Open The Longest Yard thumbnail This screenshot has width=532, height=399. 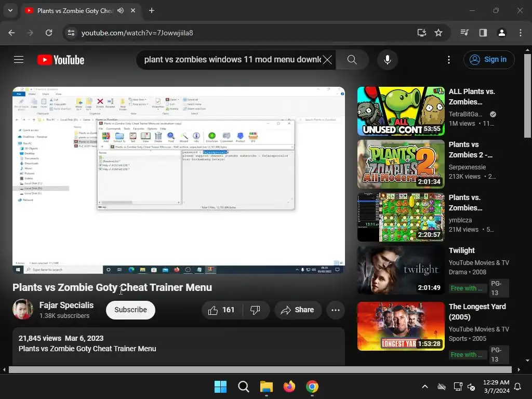401,326
